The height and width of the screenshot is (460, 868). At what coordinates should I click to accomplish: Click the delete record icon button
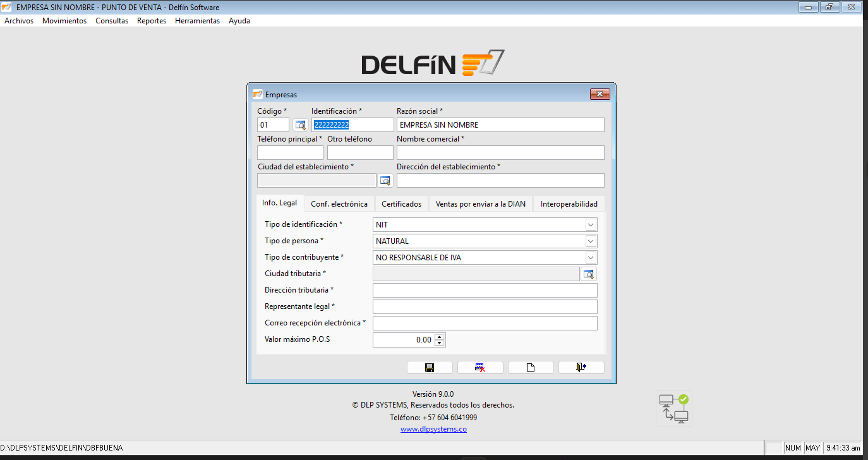(480, 368)
